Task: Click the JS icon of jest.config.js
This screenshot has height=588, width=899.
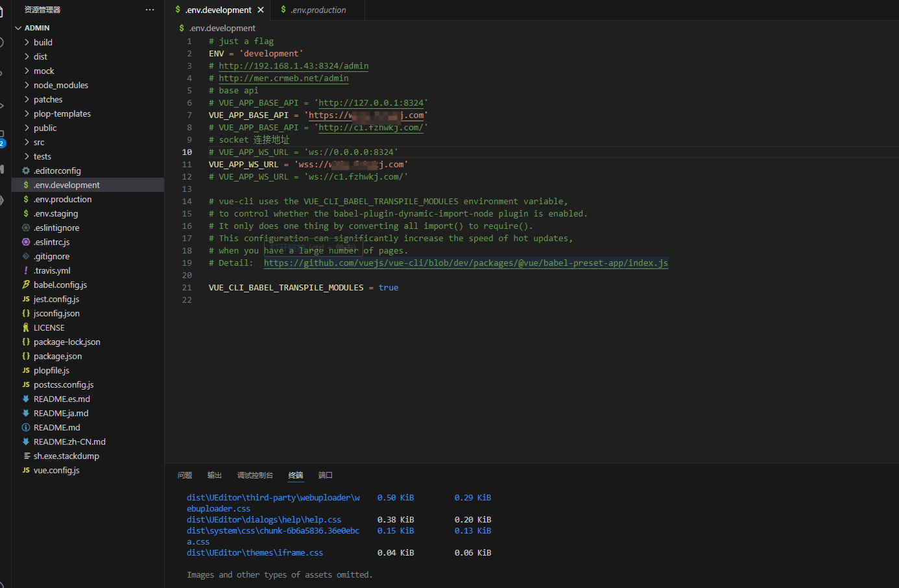Action: coord(26,299)
